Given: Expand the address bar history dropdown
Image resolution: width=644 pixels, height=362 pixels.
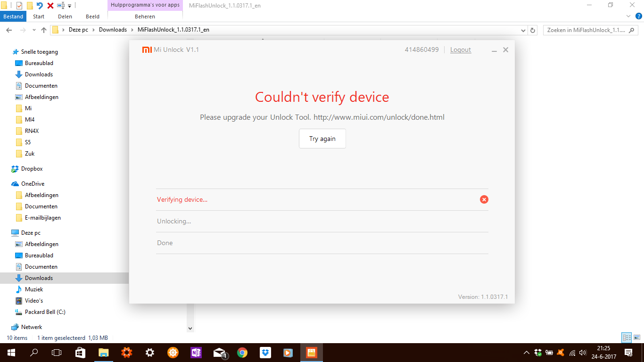Looking at the screenshot, I should click(x=523, y=30).
